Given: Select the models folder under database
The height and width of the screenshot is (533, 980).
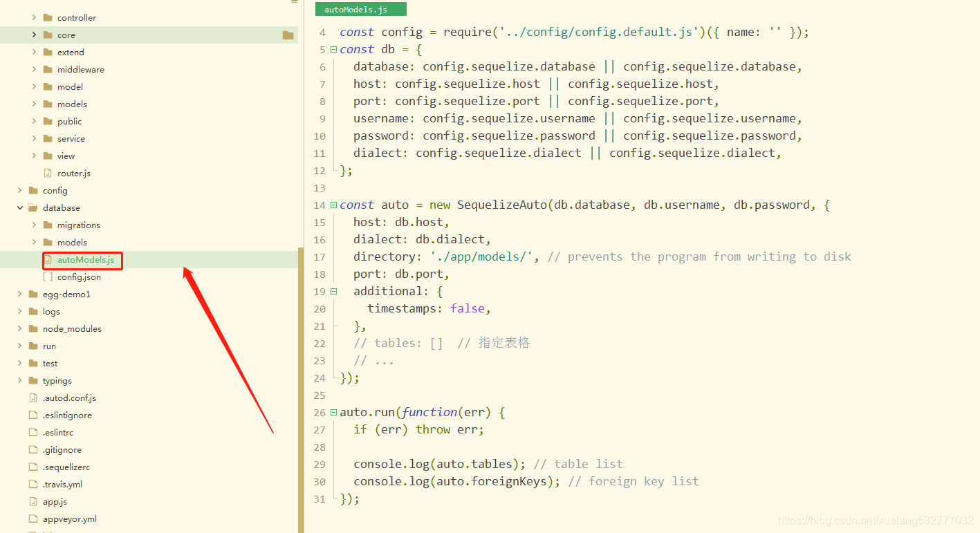Looking at the screenshot, I should tap(71, 242).
